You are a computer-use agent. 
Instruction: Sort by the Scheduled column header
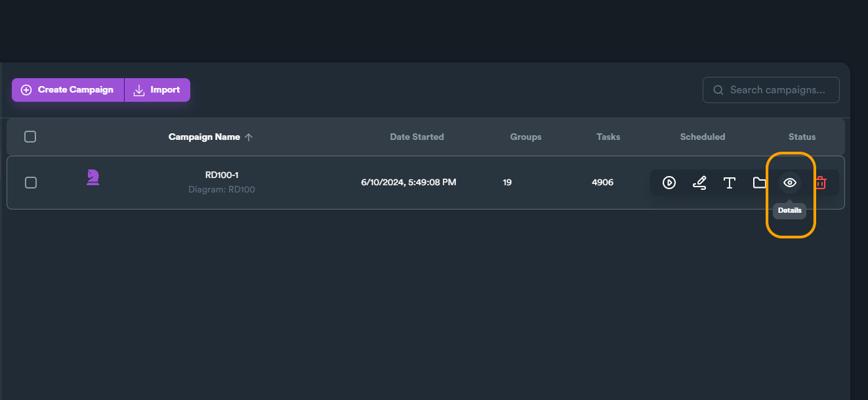703,137
